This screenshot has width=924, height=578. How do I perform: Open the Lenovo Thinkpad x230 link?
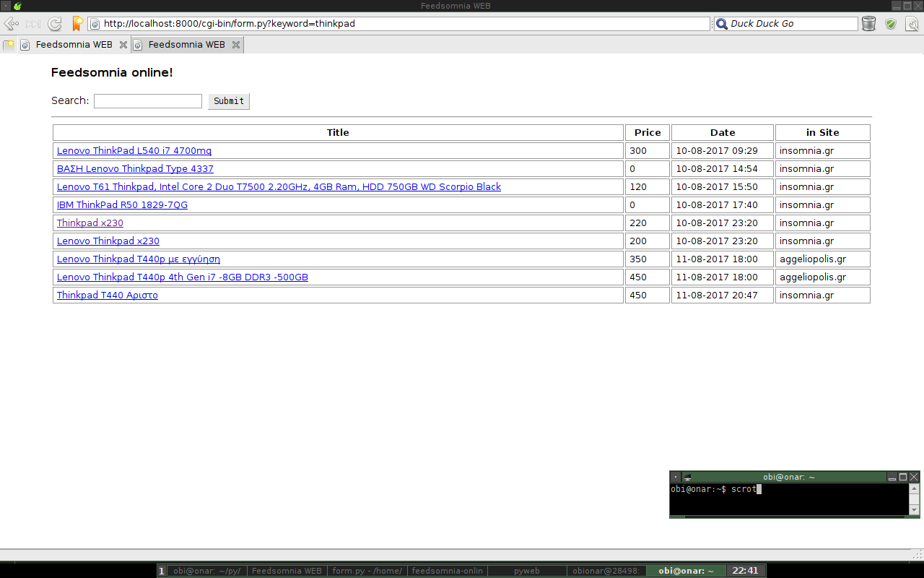point(108,241)
